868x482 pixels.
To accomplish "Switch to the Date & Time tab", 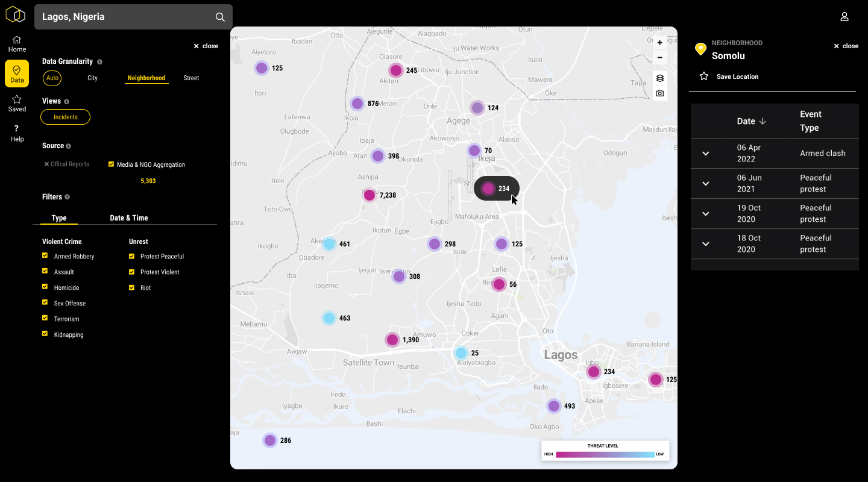I will (x=129, y=218).
